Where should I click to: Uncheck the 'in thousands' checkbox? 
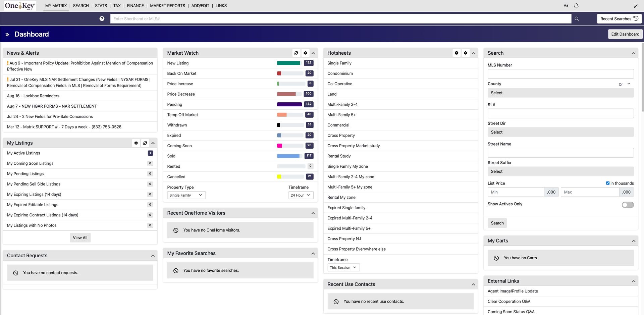coord(607,183)
